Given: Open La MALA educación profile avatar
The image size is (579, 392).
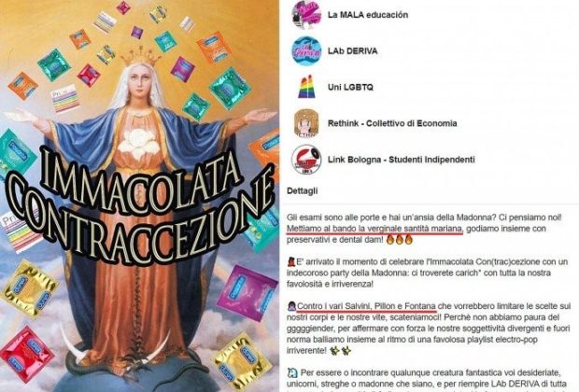Looking at the screenshot, I should click(306, 15).
